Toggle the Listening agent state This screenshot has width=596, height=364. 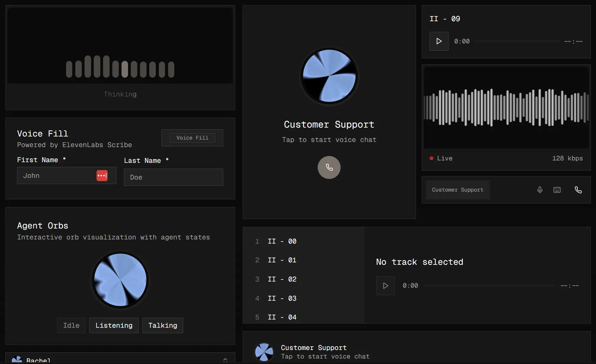click(x=114, y=325)
